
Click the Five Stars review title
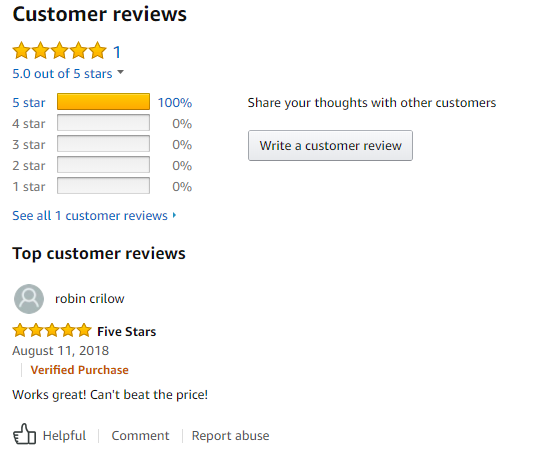127,332
